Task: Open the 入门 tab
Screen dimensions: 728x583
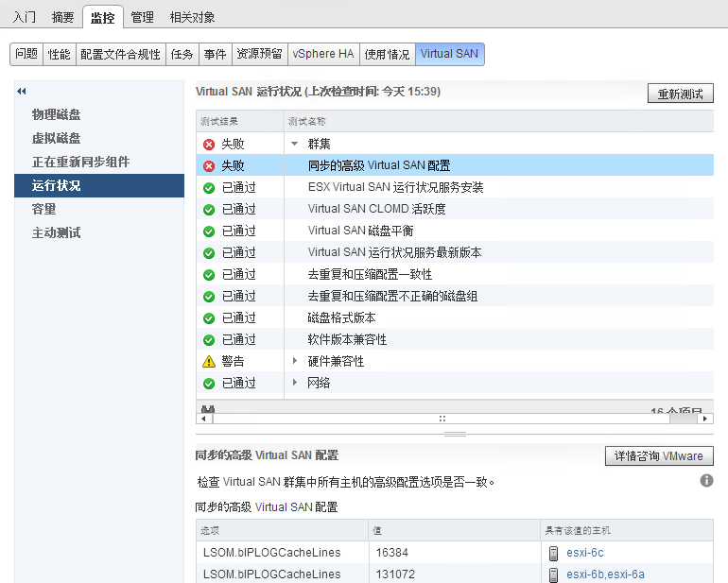Action: [x=25, y=17]
